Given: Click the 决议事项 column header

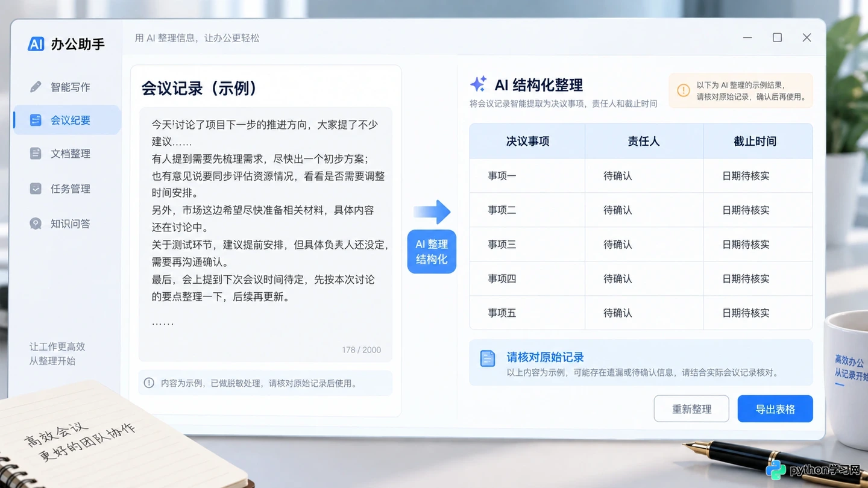Looking at the screenshot, I should [527, 141].
